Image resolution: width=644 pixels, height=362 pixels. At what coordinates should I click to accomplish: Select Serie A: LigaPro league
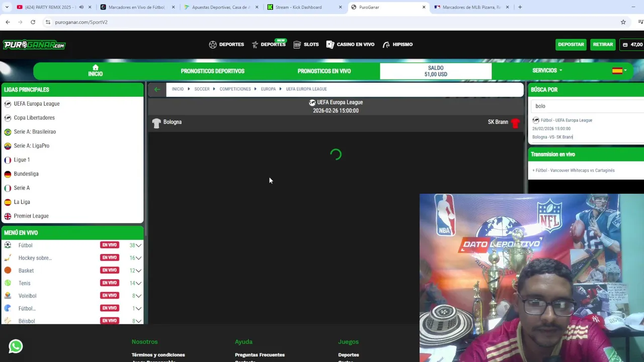(x=32, y=146)
